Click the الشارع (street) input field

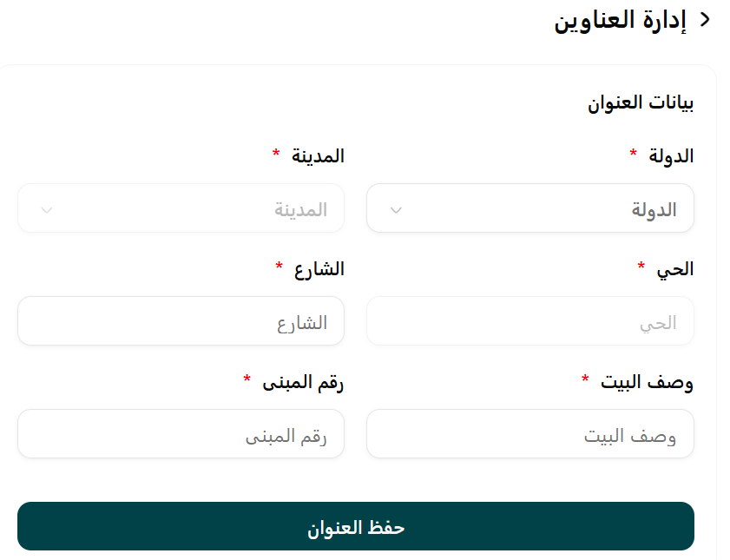tap(180, 320)
